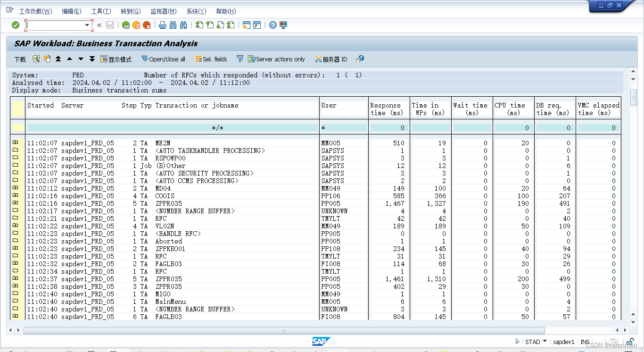Click the vertical scrollbar up arrow
The image size is (644, 352).
coord(633,72)
